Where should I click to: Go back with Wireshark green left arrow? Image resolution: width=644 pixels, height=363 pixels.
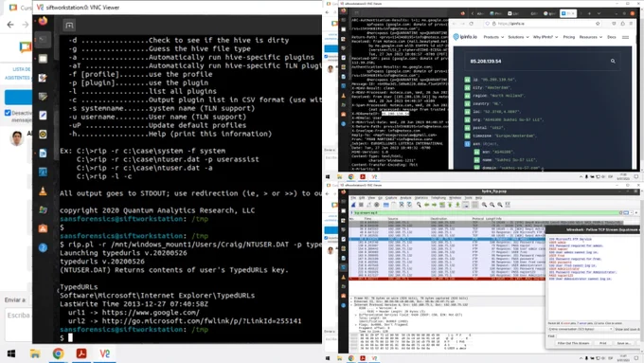pos(427,205)
